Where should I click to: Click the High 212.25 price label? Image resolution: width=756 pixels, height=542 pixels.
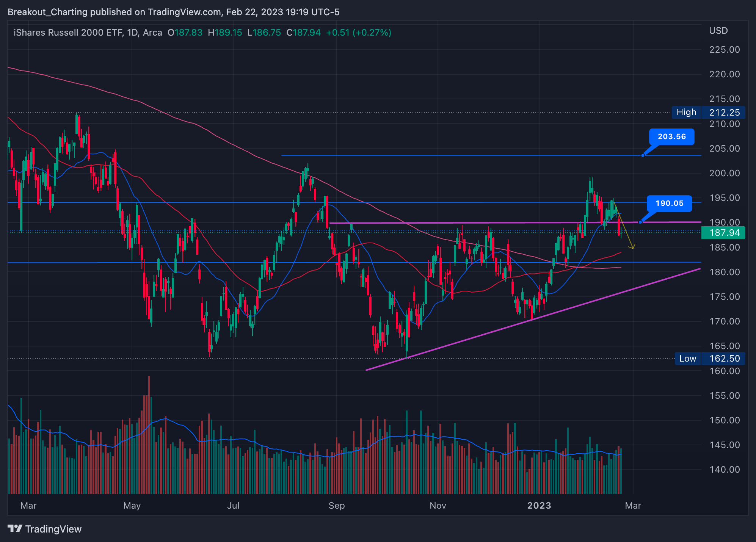pyautogui.click(x=708, y=112)
